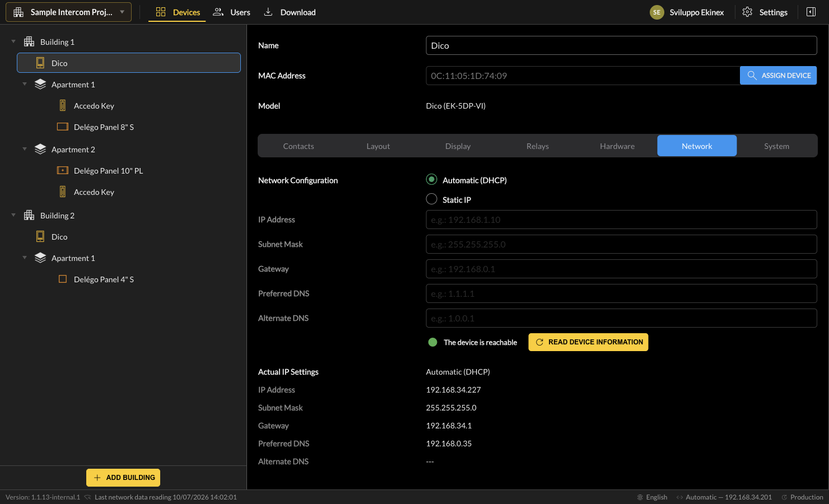
Task: Collapse the Apartment 2 node
Action: [x=25, y=149]
